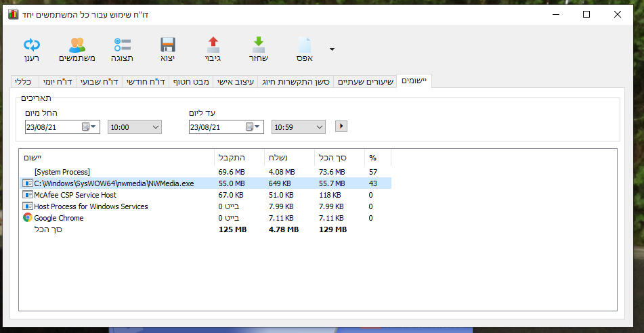644x333 pixels.
Task: Click the רענן refresh icon
Action: (32, 45)
